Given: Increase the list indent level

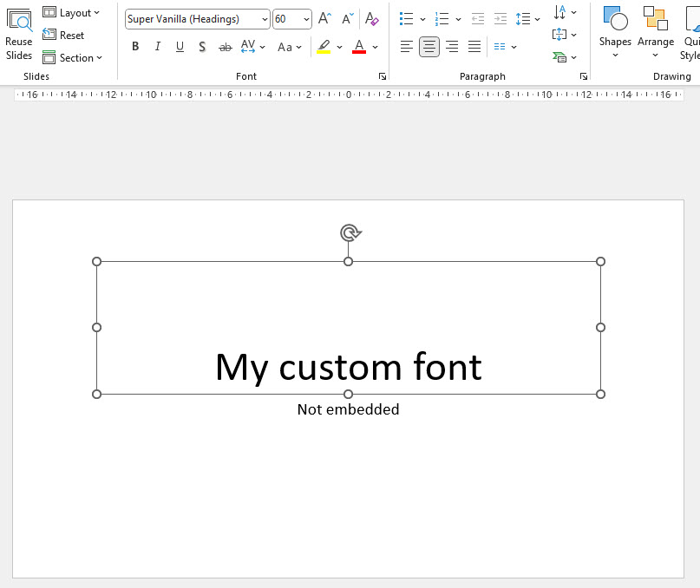Looking at the screenshot, I should (x=500, y=19).
